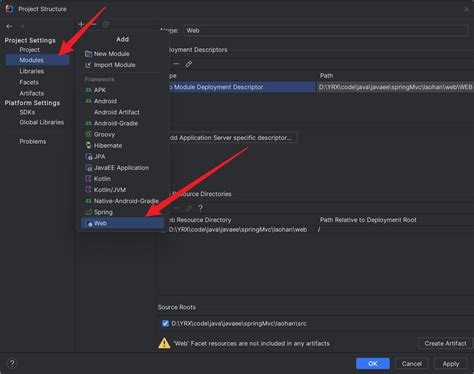Image resolution: width=474 pixels, height=374 pixels.
Task: Open Artifacts settings section
Action: [x=32, y=93]
